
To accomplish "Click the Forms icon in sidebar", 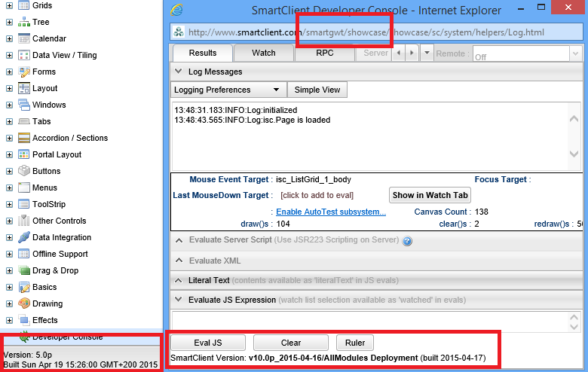I will click(x=23, y=72).
